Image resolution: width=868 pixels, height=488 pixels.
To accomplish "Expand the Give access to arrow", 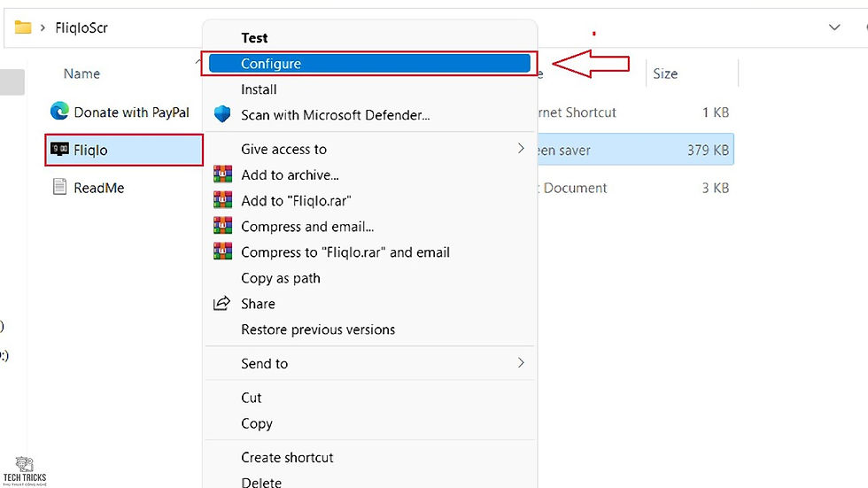I will (521, 148).
